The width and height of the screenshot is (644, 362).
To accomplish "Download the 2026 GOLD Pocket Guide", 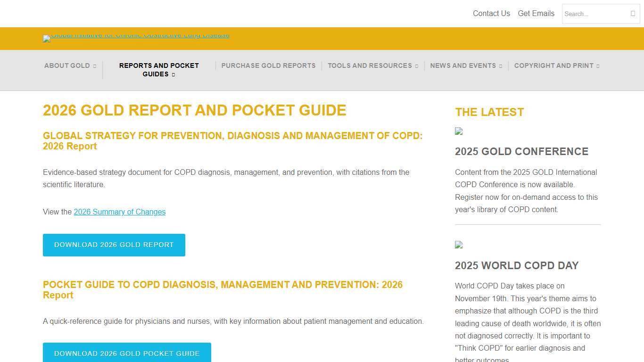I will coord(126,354).
